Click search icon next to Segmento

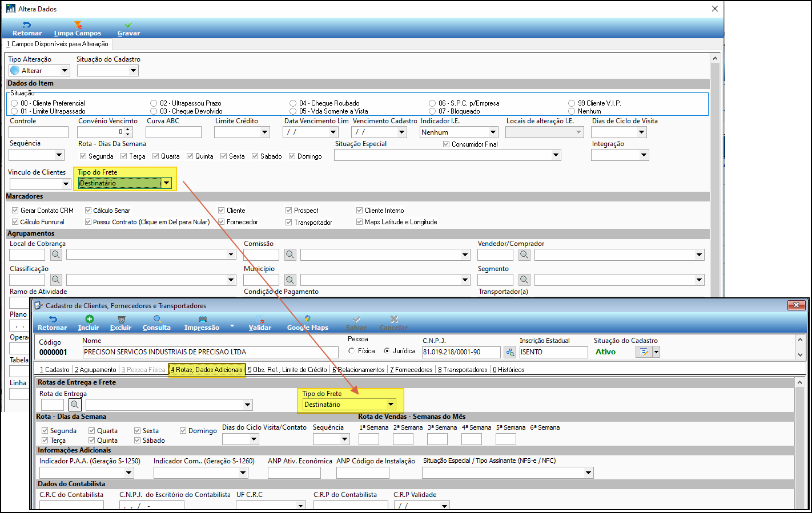point(524,280)
